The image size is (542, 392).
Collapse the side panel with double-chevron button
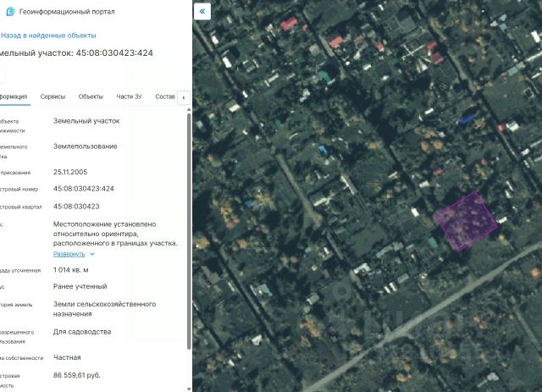click(x=202, y=11)
